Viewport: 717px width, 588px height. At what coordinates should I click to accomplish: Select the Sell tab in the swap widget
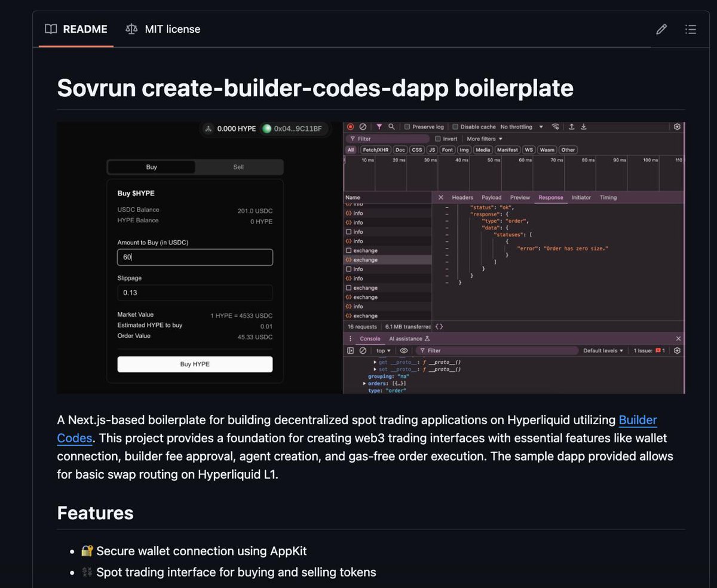pos(238,167)
